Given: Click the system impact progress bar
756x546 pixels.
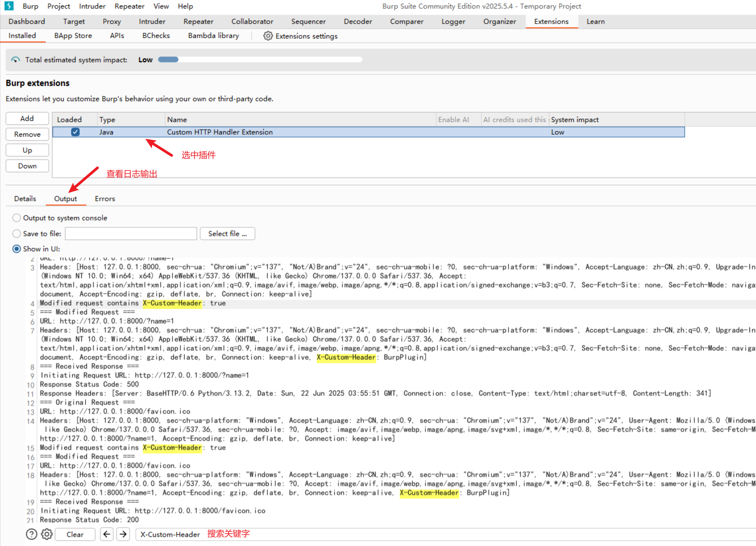Looking at the screenshot, I should tap(260, 59).
